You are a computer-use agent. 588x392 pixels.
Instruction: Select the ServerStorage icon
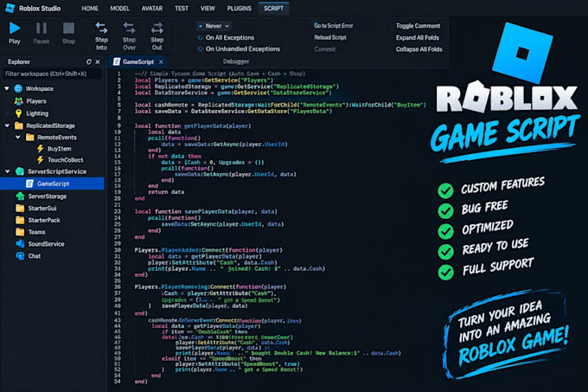20,196
